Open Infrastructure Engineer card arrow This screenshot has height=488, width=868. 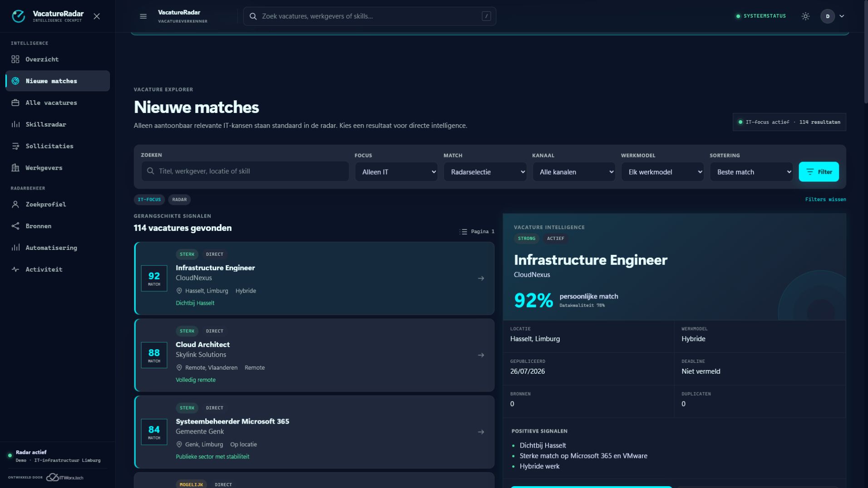pyautogui.click(x=481, y=278)
